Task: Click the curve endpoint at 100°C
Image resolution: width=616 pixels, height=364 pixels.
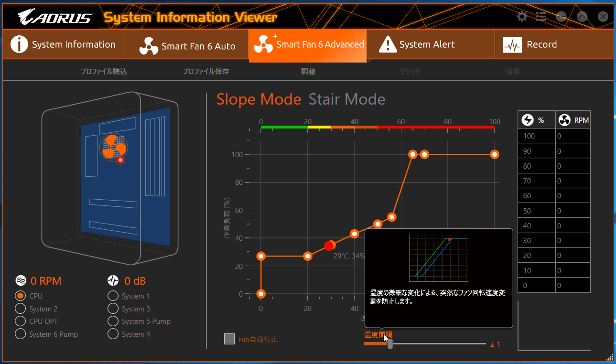Action: pos(495,154)
